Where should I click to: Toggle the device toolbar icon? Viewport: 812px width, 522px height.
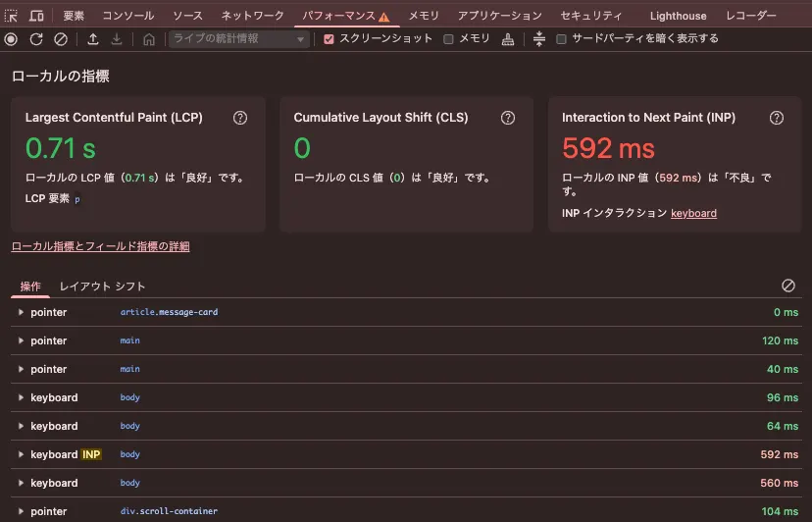36,16
